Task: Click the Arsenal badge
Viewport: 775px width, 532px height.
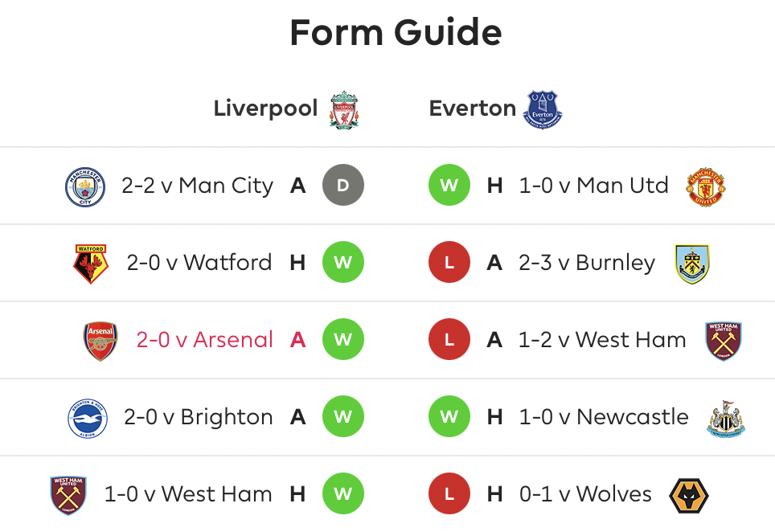Action: (100, 341)
